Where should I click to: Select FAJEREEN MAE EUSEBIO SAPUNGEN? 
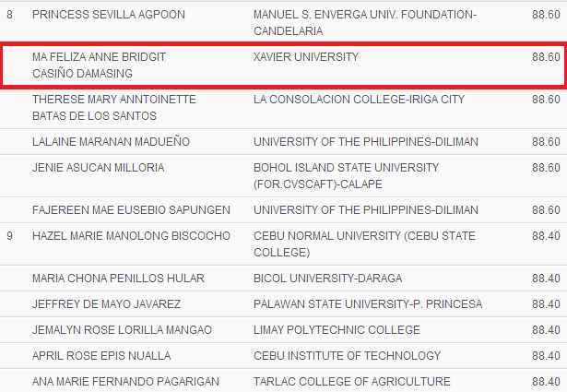(x=131, y=209)
